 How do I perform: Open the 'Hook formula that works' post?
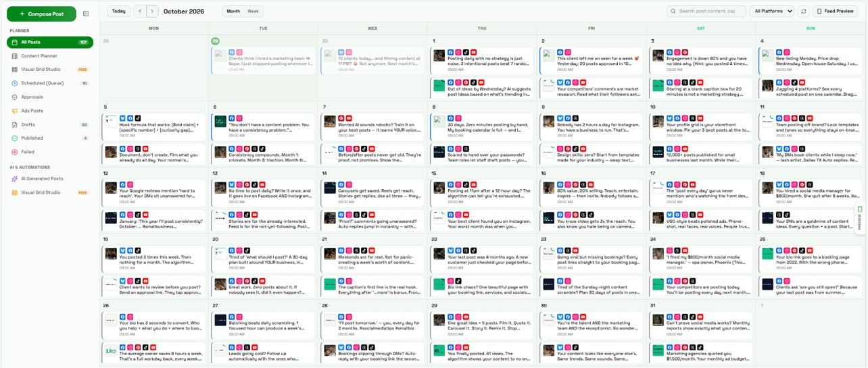153,126
